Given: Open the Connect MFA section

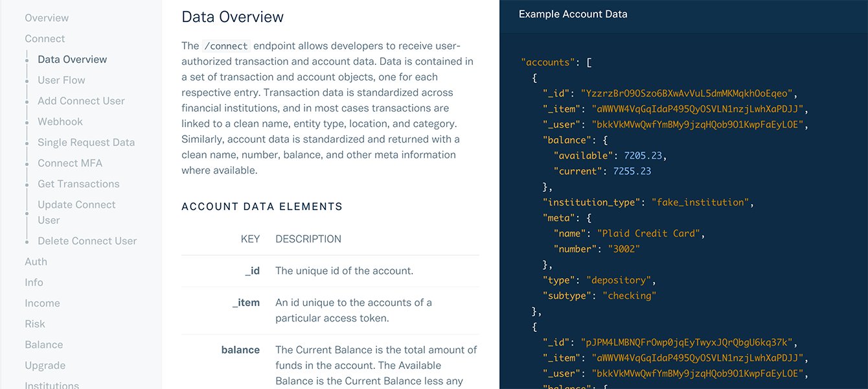Looking at the screenshot, I should point(69,163).
